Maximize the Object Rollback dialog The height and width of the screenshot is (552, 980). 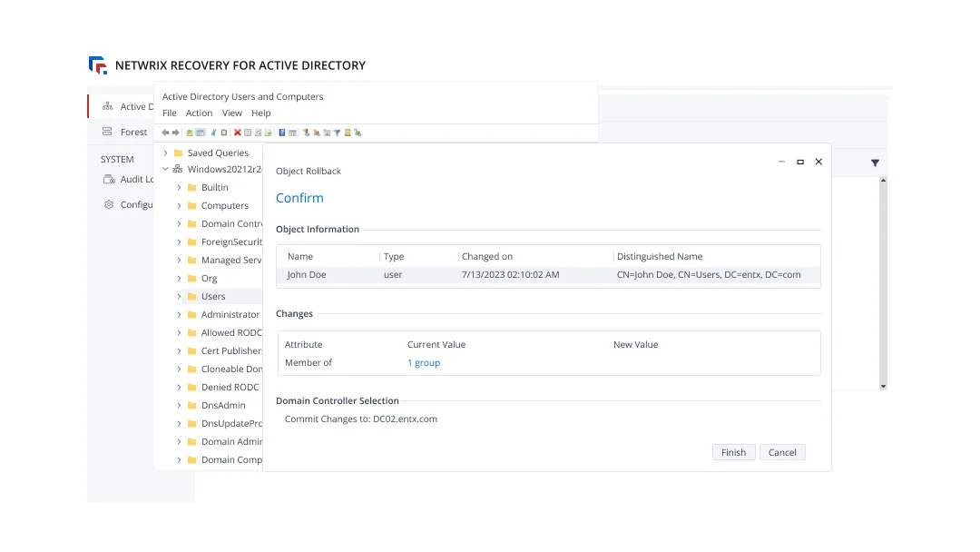coord(800,162)
